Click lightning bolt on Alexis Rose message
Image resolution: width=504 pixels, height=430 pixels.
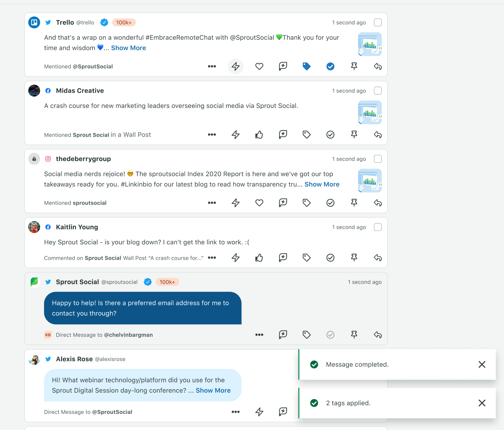point(259,412)
